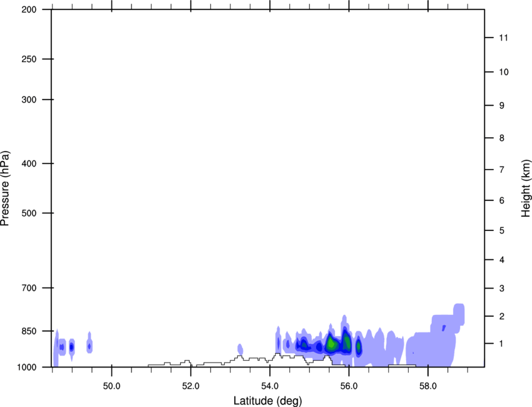Select the 850 pressure tick label
The height and width of the screenshot is (407, 532).
[x=29, y=331]
